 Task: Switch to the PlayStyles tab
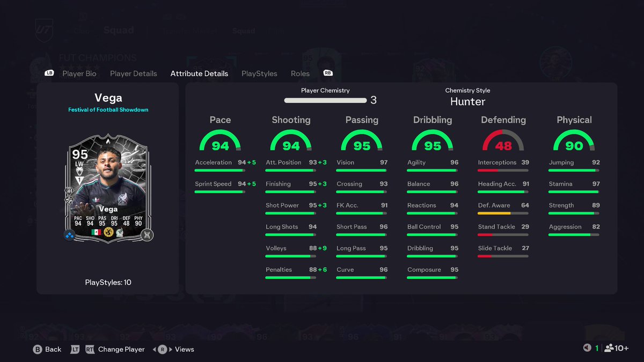click(259, 73)
